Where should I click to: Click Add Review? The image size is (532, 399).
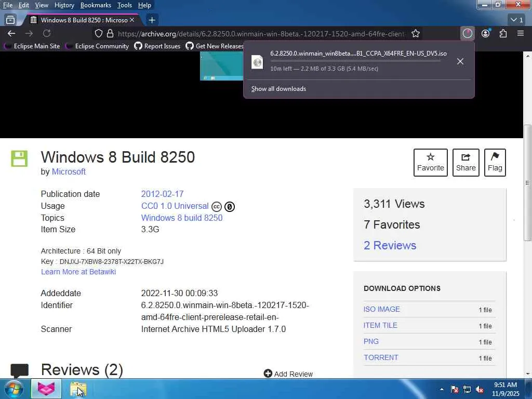288,374
